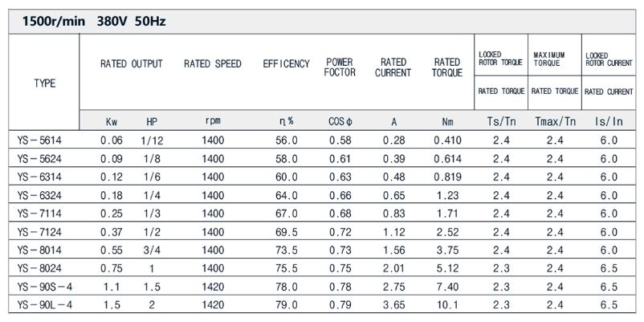The height and width of the screenshot is (322, 644).
Task: Click the 1420 rpm value for YS-90S-4
Action: click(213, 287)
